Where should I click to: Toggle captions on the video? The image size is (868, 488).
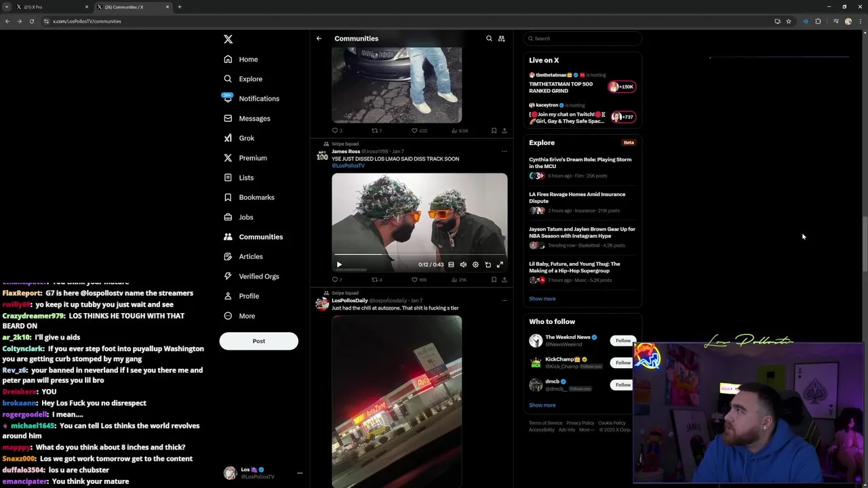click(x=451, y=265)
